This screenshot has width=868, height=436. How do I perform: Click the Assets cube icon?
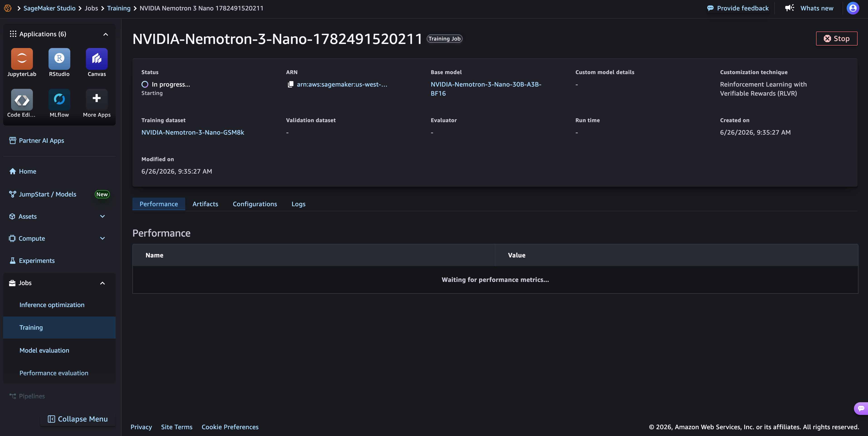[12, 216]
